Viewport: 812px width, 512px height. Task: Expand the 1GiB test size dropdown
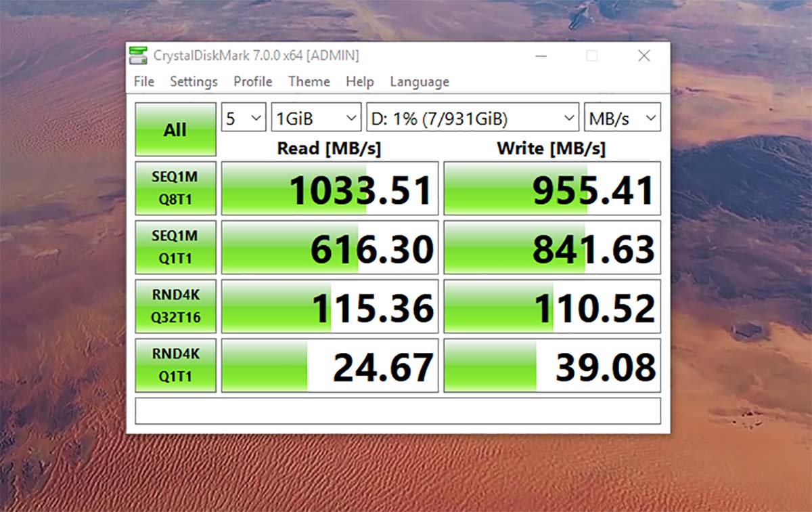click(315, 119)
